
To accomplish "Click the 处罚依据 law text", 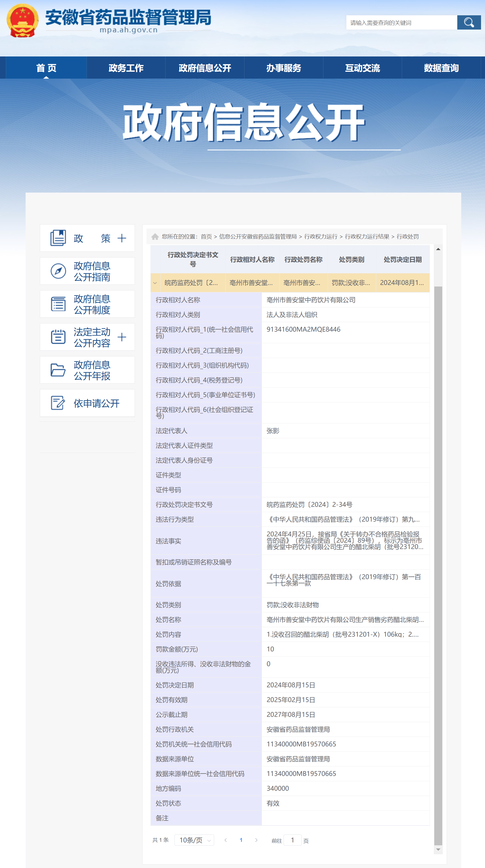I will coord(344,580).
